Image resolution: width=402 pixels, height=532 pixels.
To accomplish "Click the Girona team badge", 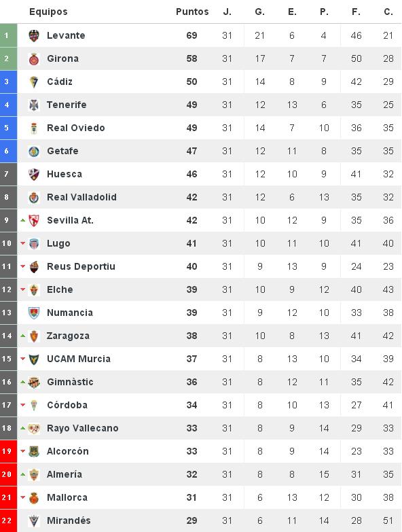I will click(x=34, y=58).
